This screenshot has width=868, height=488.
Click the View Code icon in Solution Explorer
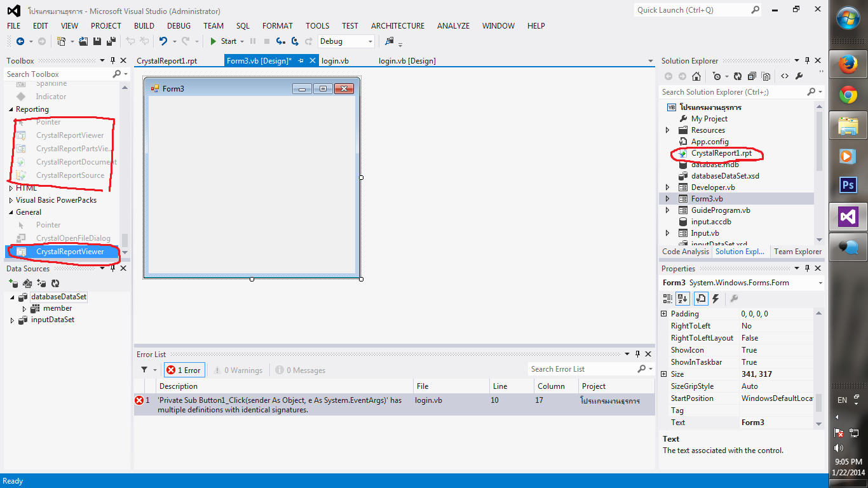tap(785, 76)
